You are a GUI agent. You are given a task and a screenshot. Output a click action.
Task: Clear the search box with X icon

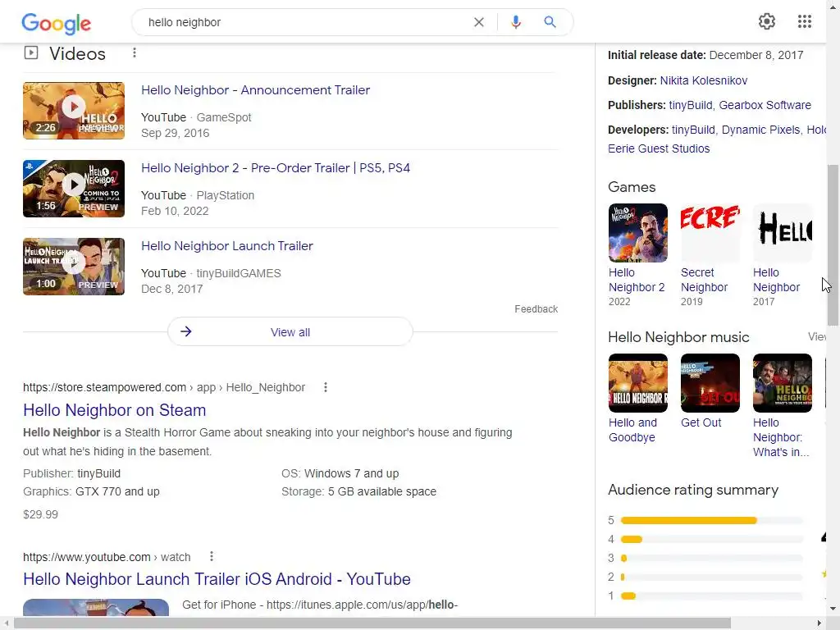[x=479, y=22]
